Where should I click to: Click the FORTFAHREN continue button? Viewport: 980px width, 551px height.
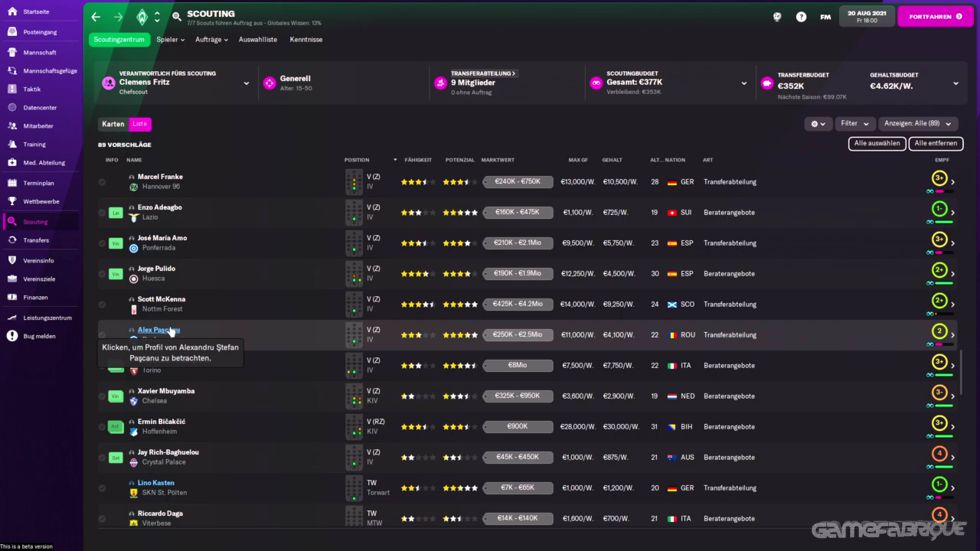tap(935, 17)
